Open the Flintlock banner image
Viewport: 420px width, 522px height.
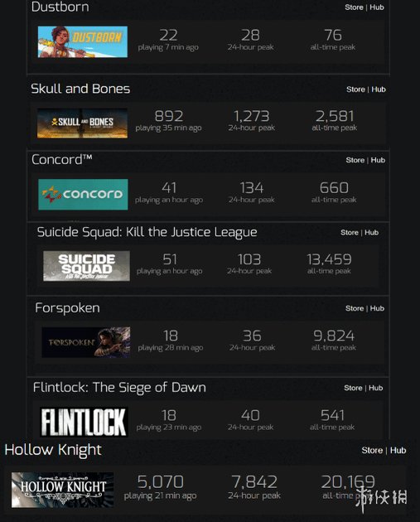pos(84,422)
